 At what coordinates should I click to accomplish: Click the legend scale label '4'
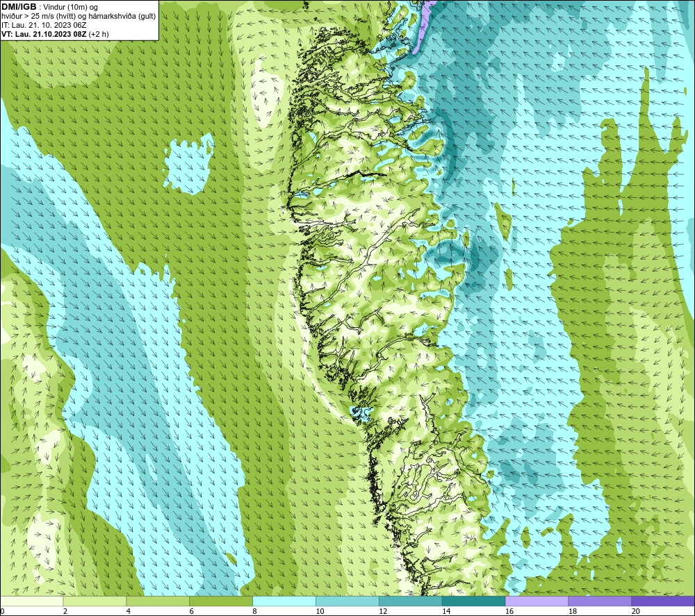(x=128, y=611)
